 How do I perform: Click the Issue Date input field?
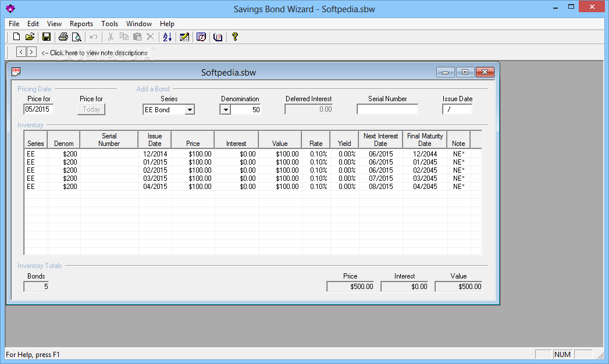pyautogui.click(x=457, y=109)
